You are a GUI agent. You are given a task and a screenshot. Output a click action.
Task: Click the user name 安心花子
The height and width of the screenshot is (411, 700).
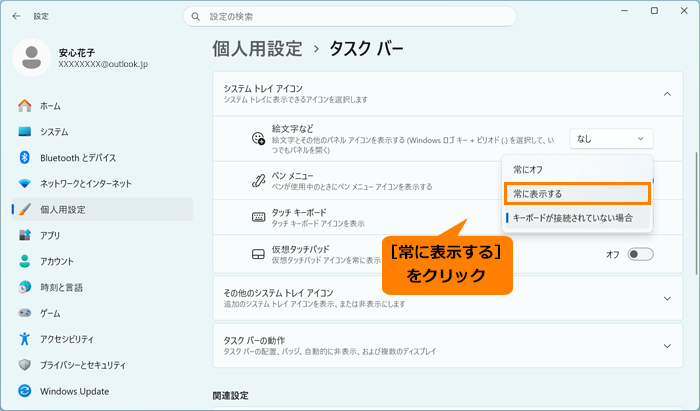(77, 53)
